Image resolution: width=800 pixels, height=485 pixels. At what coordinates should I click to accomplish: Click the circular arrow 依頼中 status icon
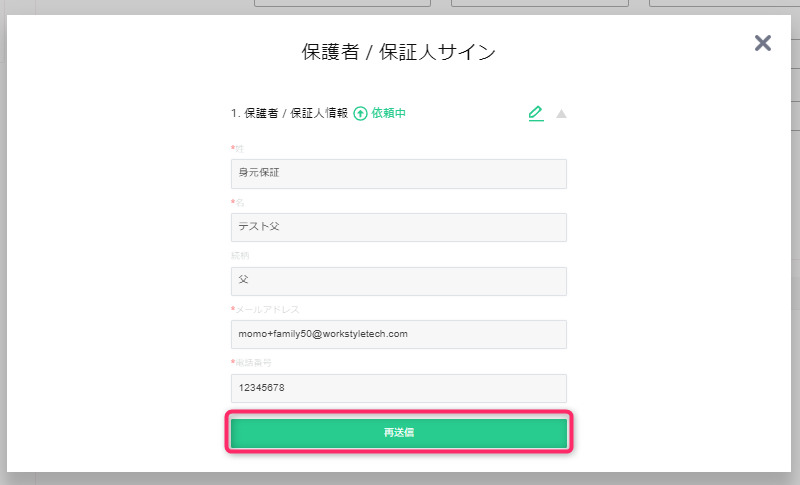360,113
